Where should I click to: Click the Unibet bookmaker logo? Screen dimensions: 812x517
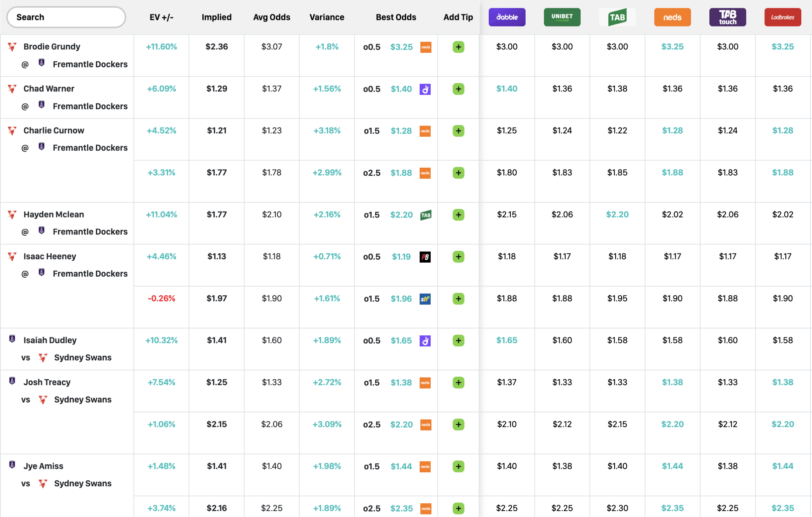pos(562,17)
